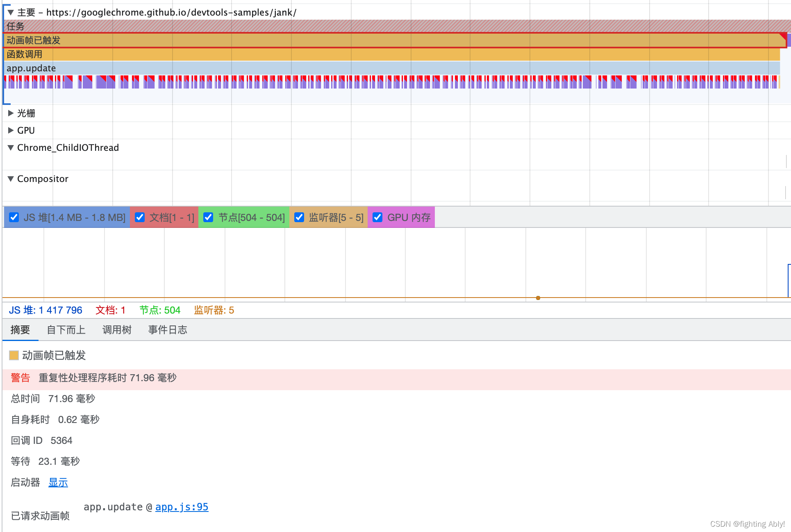
Task: Click the 动画帧已触发 yellow color swatch
Action: [x=14, y=355]
